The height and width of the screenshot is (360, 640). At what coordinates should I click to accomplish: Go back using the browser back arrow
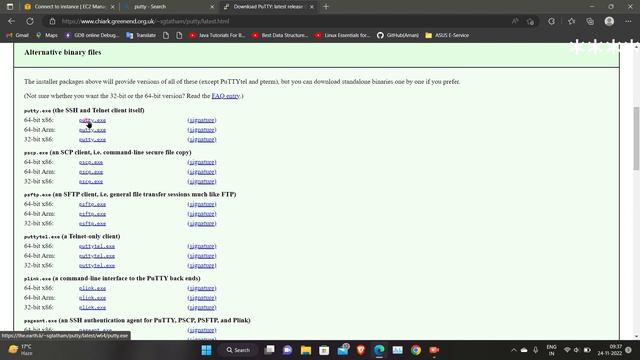(x=11, y=21)
